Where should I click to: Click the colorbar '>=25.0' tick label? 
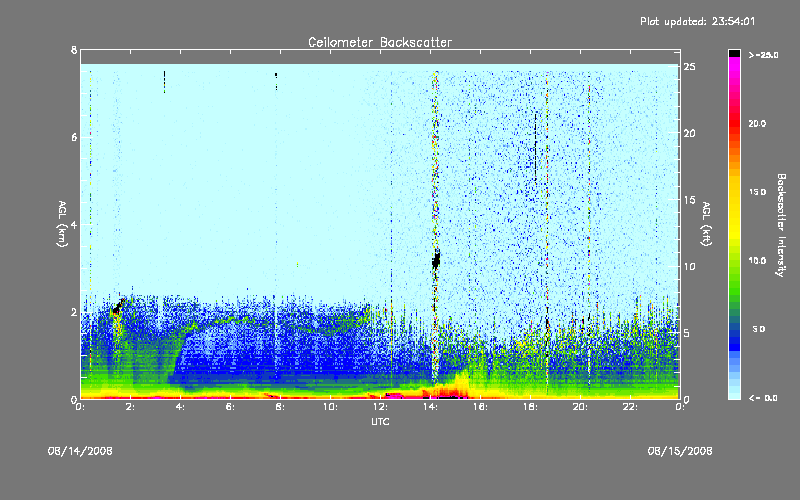coord(763,55)
